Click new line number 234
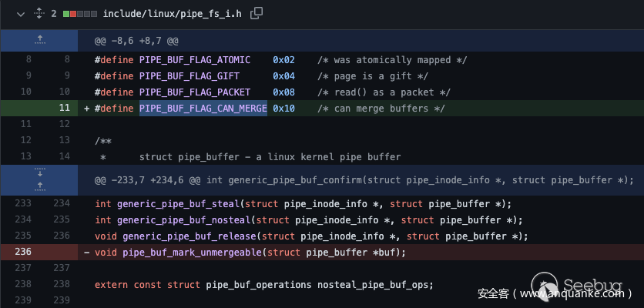644x308 pixels. pyautogui.click(x=64, y=204)
